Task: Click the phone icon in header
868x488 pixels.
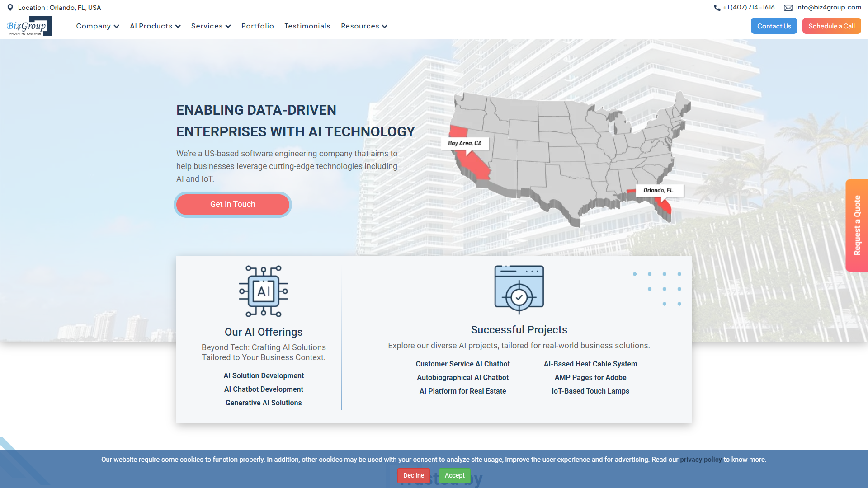Action: (x=717, y=8)
